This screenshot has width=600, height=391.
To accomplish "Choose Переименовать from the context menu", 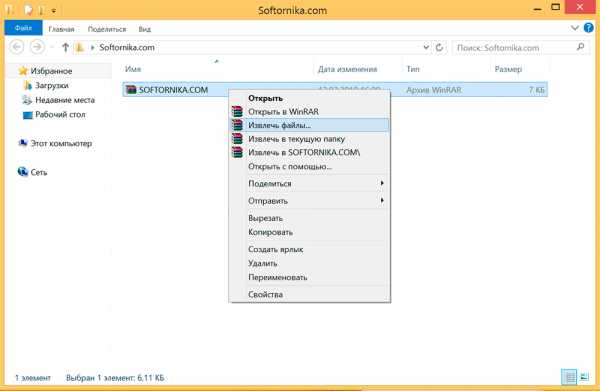I will tap(309, 277).
